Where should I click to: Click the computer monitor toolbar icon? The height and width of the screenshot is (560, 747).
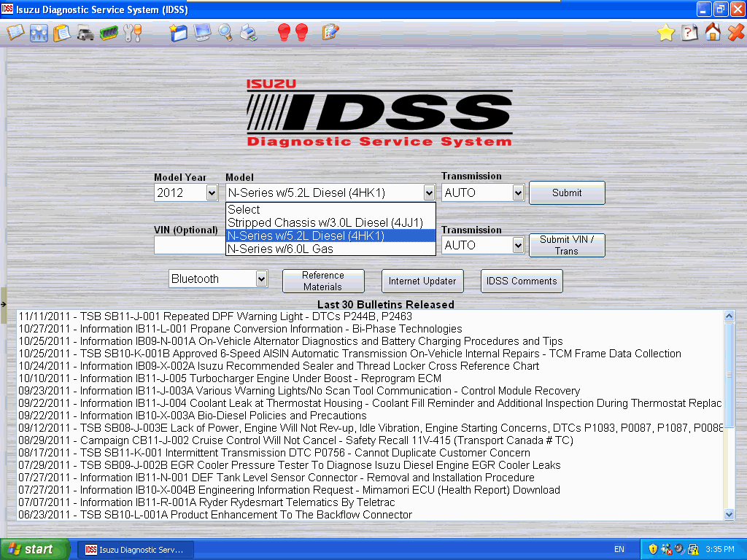(202, 32)
